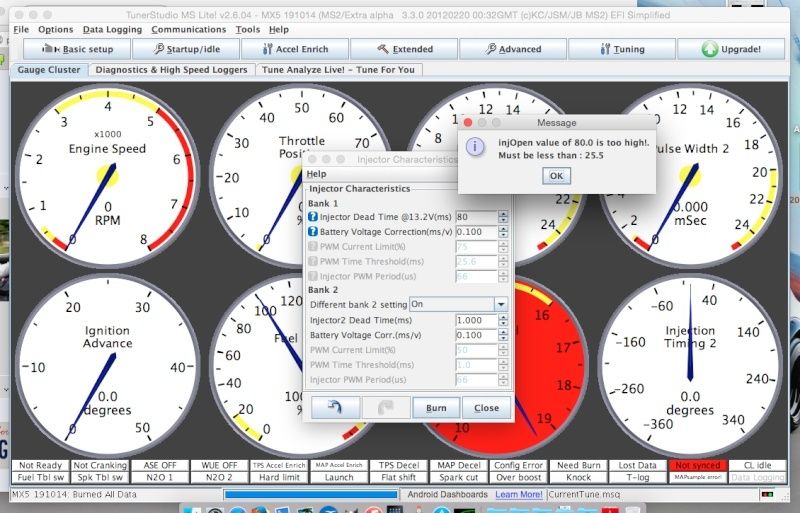
Task: Click the red Not synced indicator
Action: (697, 465)
